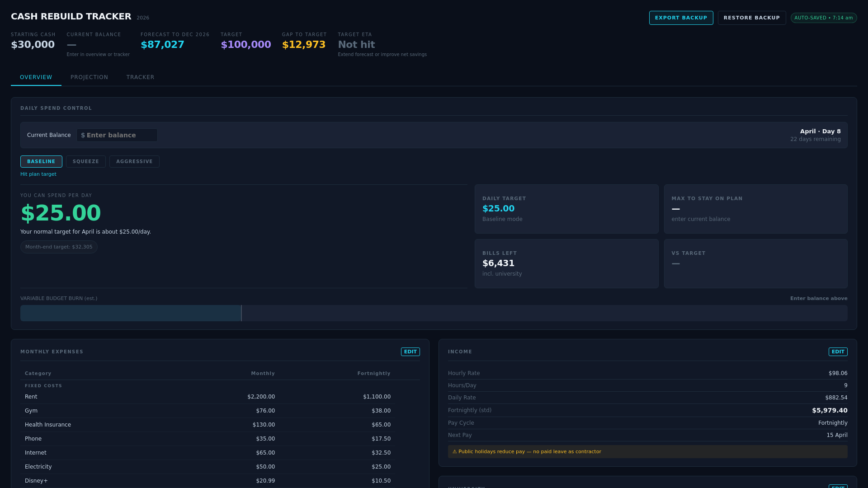The width and height of the screenshot is (868, 488).
Task: Click the Hourly Rate value $98.06
Action: [838, 373]
